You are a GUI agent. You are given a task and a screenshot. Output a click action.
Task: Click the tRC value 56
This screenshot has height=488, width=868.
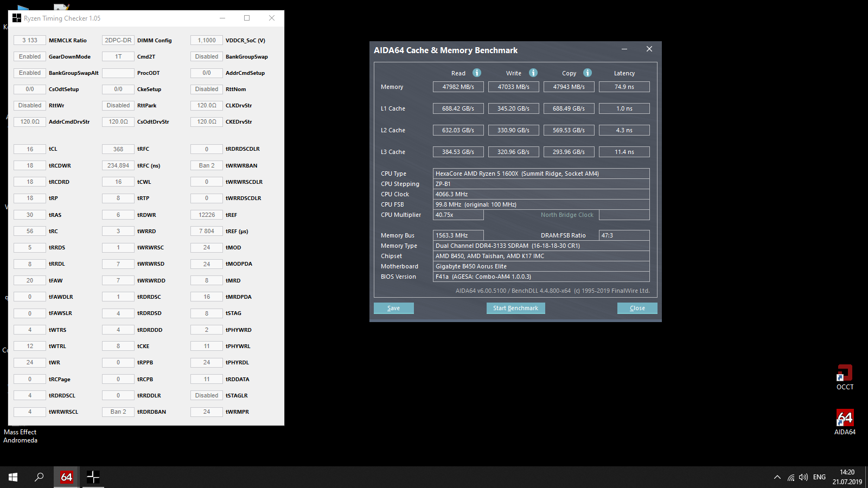click(30, 231)
